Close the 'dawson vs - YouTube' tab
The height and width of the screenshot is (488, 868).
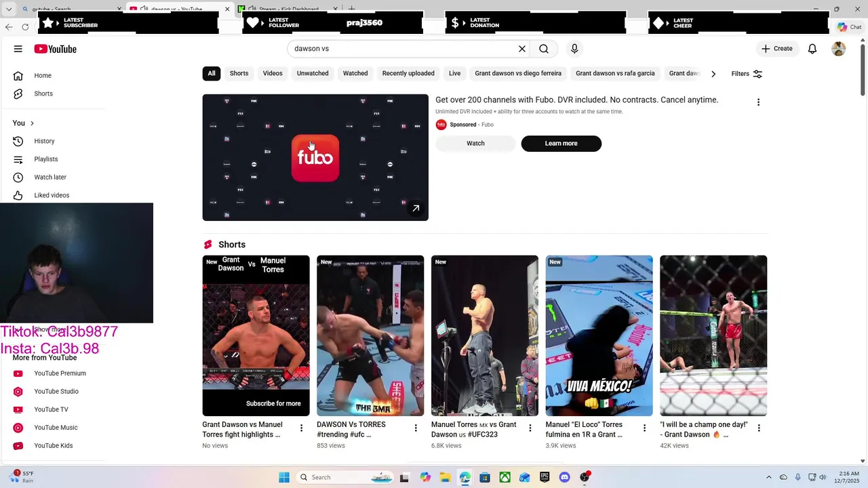click(x=227, y=9)
